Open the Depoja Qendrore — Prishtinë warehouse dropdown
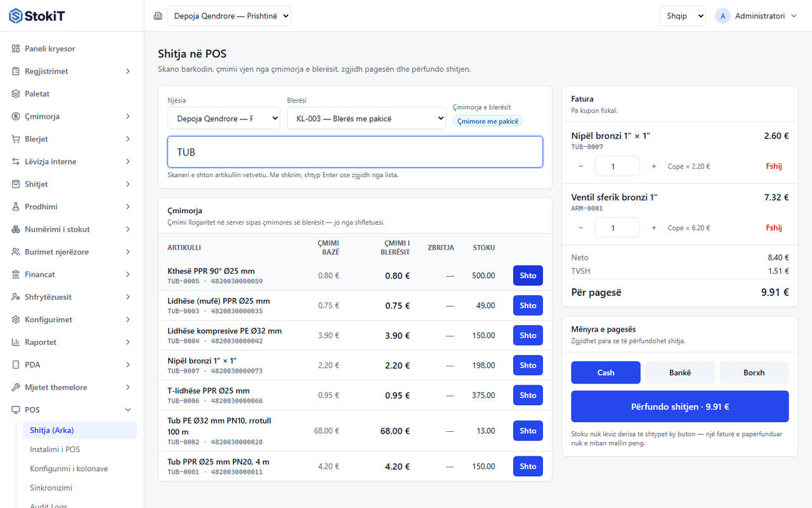Viewport: 812px width, 508px height. 229,16
